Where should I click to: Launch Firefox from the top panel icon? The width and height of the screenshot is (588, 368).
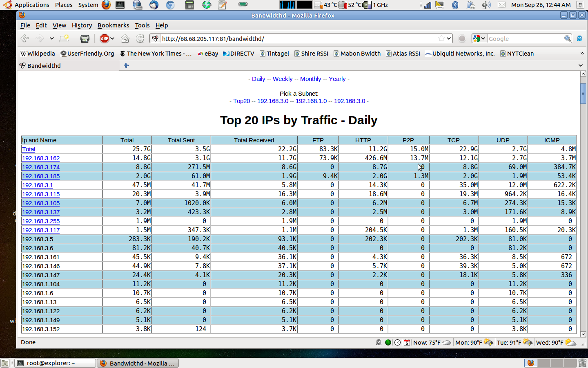pos(106,5)
